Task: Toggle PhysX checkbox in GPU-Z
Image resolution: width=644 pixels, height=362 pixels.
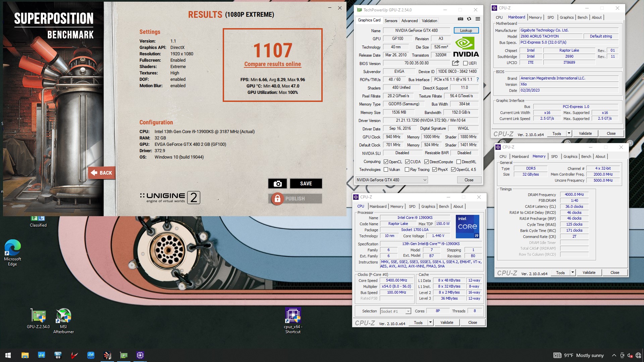Action: coord(434,170)
